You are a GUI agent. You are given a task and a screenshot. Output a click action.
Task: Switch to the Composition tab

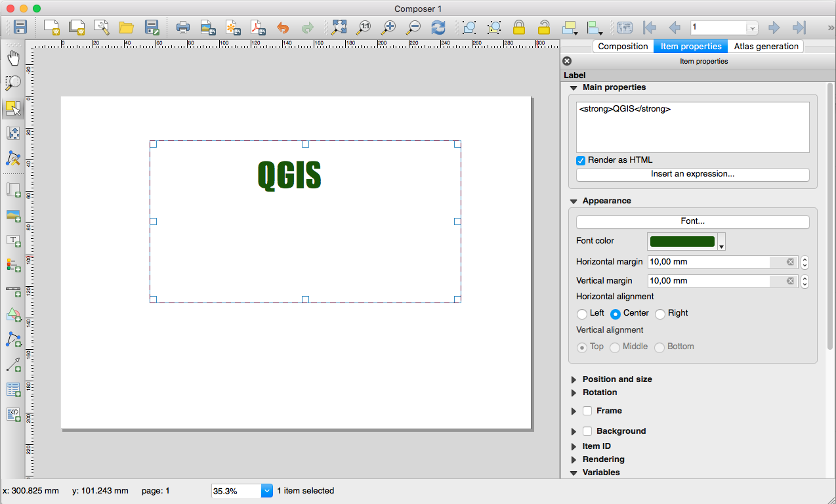(x=623, y=46)
